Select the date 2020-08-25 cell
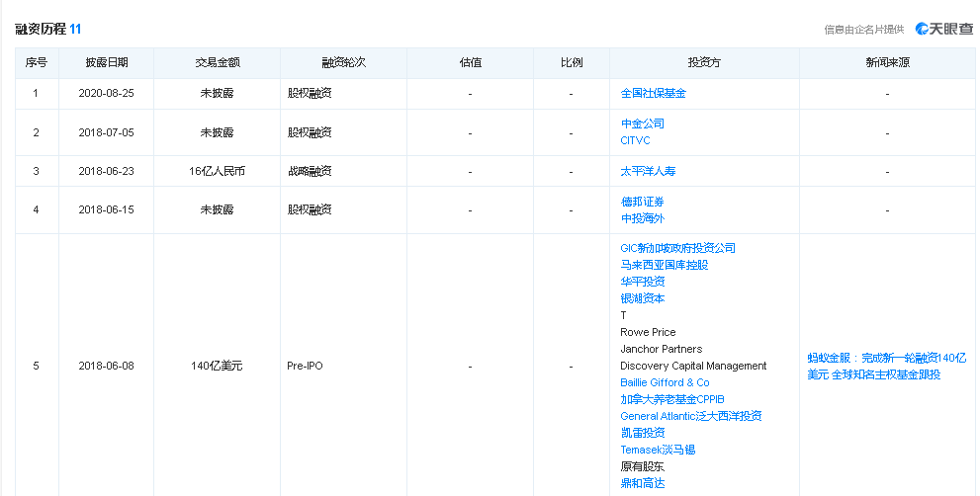Viewport: 980px width, 496px height. coord(106,93)
